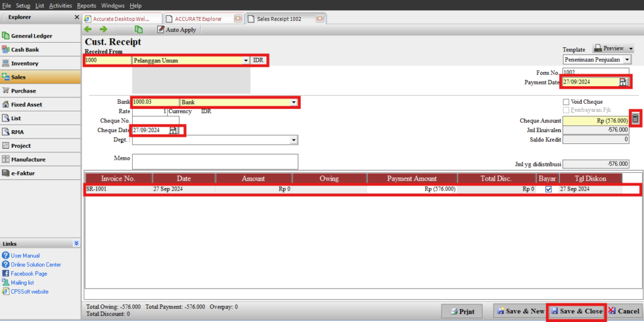Click the Cheque Amount field
The width and height of the screenshot is (644, 322).
(x=596, y=121)
